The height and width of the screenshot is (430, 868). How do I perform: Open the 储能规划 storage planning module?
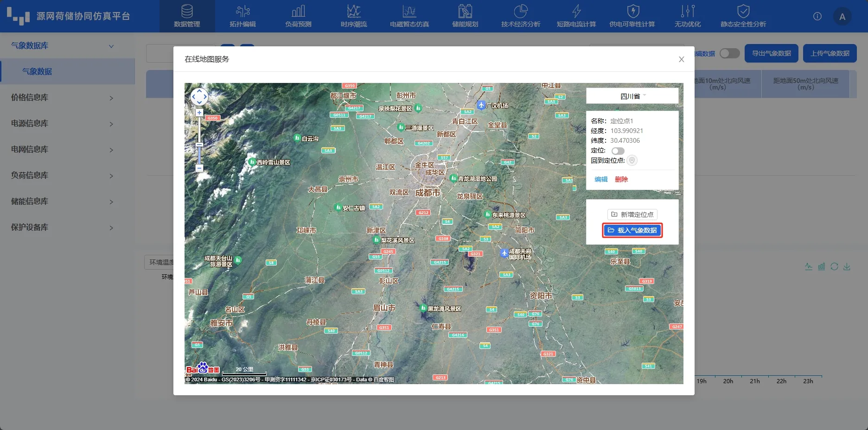[x=465, y=16]
